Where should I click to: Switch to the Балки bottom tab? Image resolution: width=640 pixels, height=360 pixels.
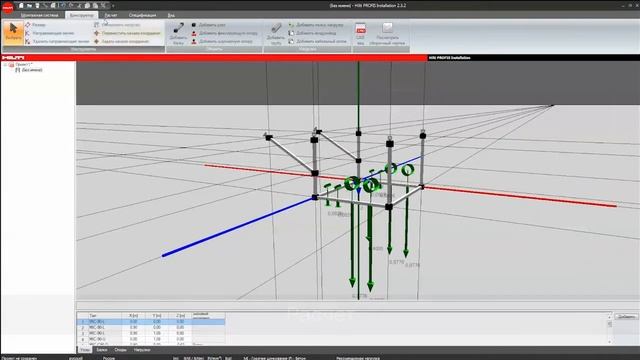click(102, 350)
